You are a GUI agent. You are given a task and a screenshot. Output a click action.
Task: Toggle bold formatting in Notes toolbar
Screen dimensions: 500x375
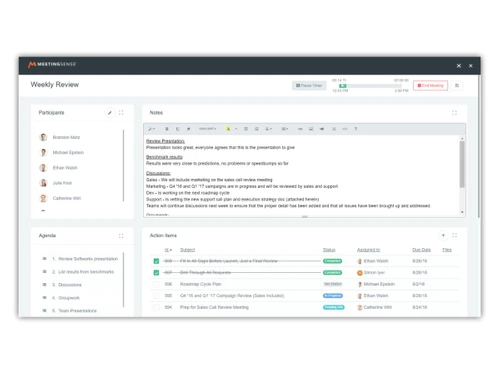click(167, 129)
